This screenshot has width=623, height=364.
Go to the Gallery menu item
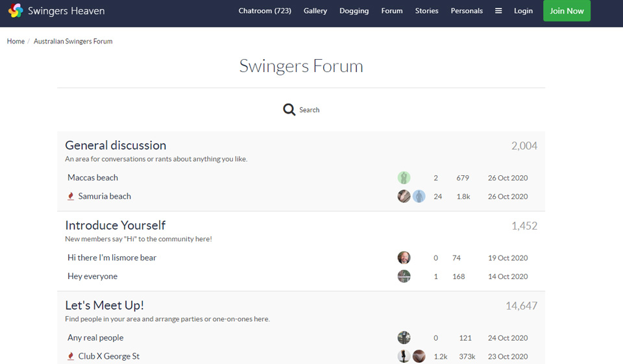point(315,11)
